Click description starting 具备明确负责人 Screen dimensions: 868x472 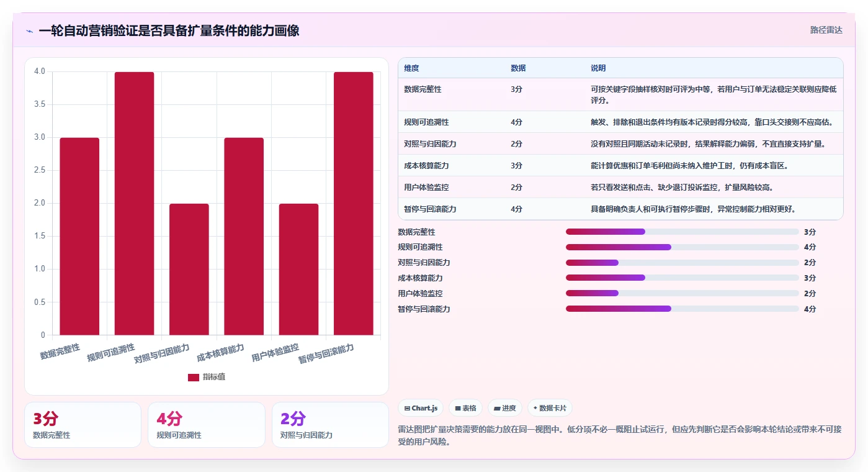(x=693, y=209)
